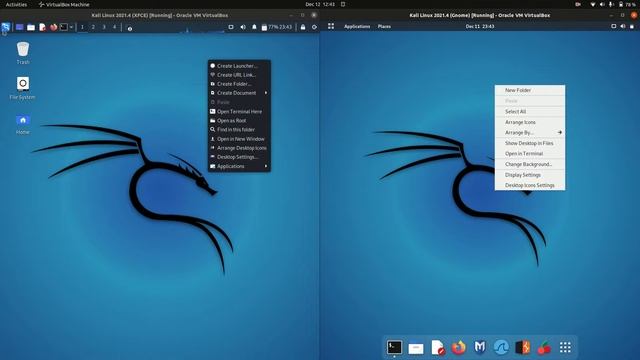The width and height of the screenshot is (640, 360).
Task: Launch text editor from XFCE panel
Action: (42, 27)
